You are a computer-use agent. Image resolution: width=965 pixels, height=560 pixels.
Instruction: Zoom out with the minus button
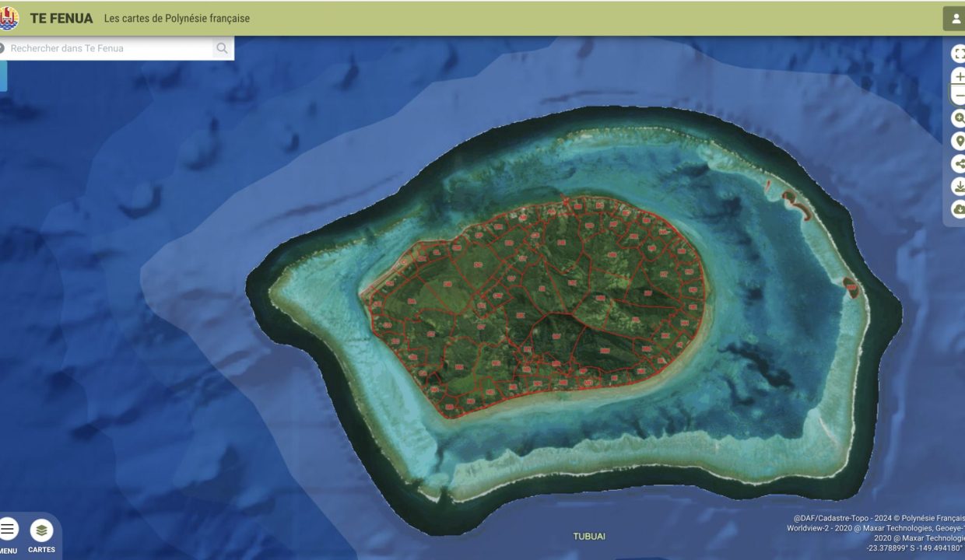(960, 96)
